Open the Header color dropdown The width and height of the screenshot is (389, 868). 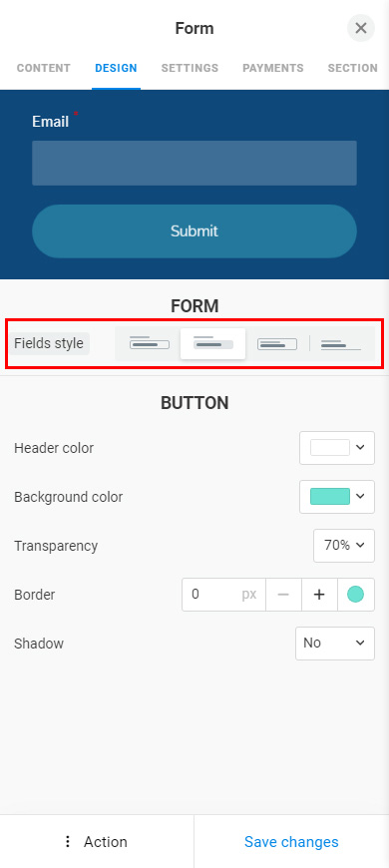(x=337, y=448)
